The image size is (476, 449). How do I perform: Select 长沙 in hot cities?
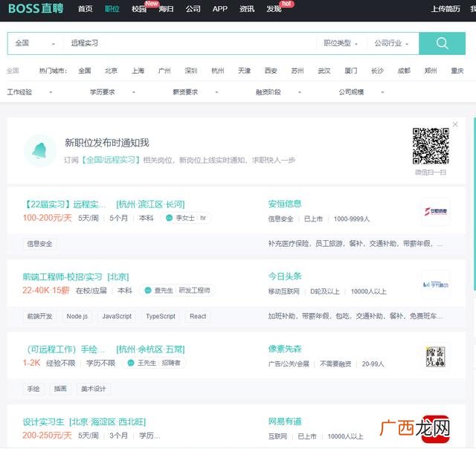pos(377,71)
